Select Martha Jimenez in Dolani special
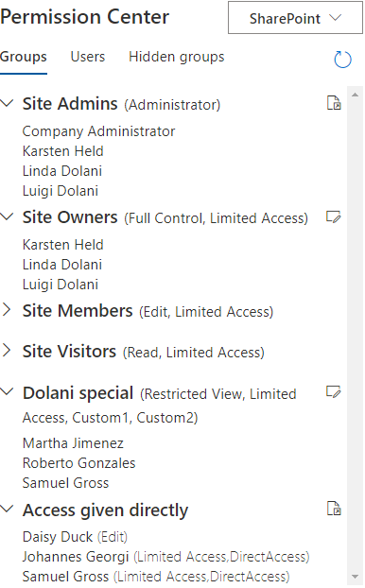The width and height of the screenshot is (365, 588). pyautogui.click(x=73, y=443)
